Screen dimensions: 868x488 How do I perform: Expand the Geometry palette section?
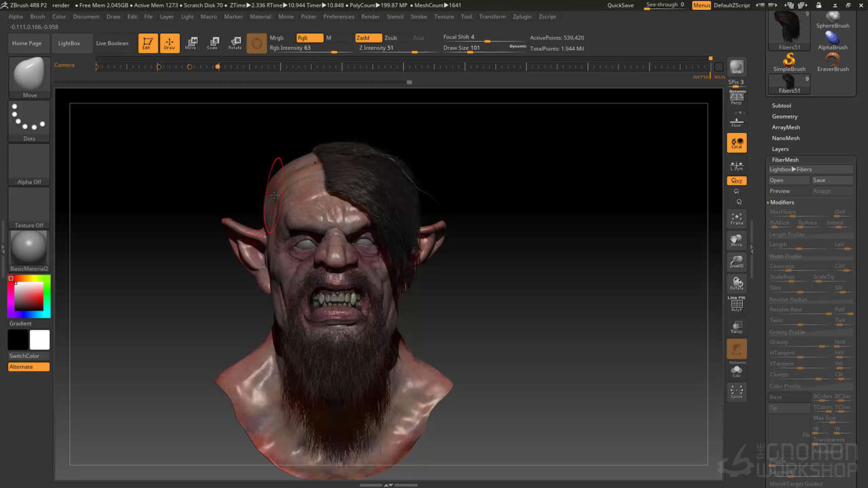[785, 117]
